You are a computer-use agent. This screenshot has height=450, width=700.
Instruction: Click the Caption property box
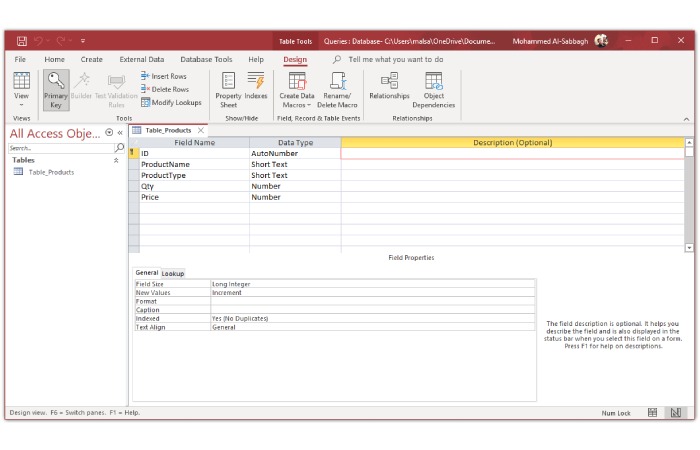click(373, 310)
